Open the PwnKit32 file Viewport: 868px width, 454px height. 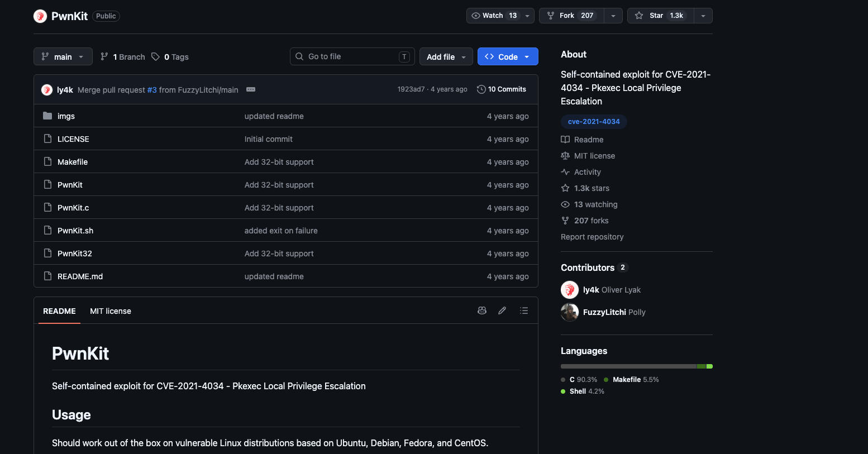pyautogui.click(x=75, y=254)
